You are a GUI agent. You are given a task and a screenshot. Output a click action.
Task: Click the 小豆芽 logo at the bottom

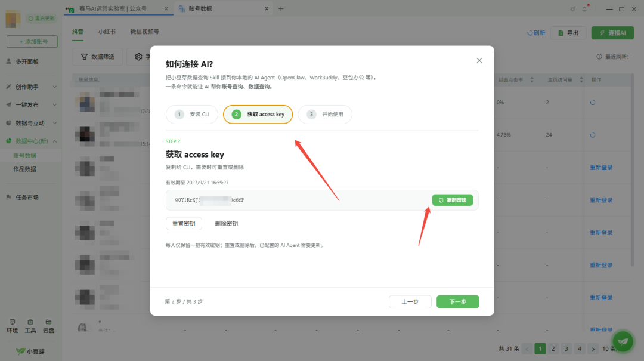point(30,351)
